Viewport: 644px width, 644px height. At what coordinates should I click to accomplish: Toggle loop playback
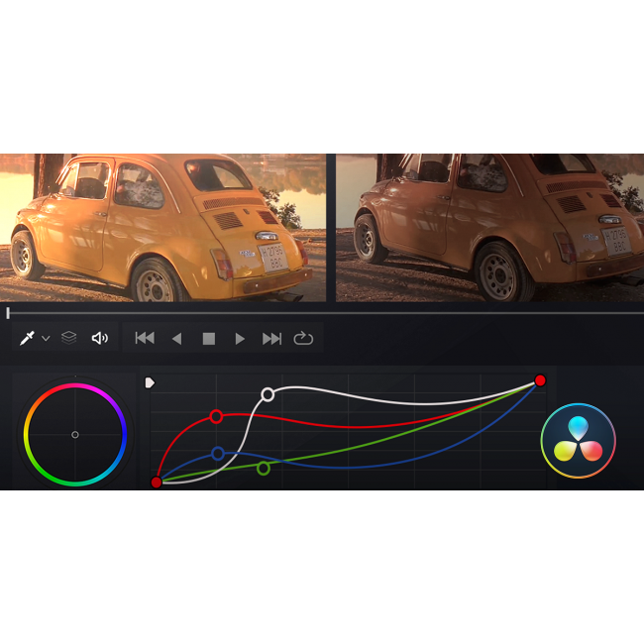[303, 338]
